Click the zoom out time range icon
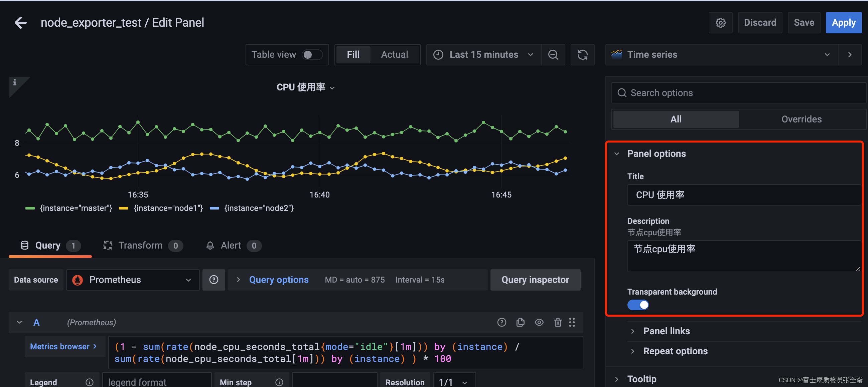 [x=553, y=54]
